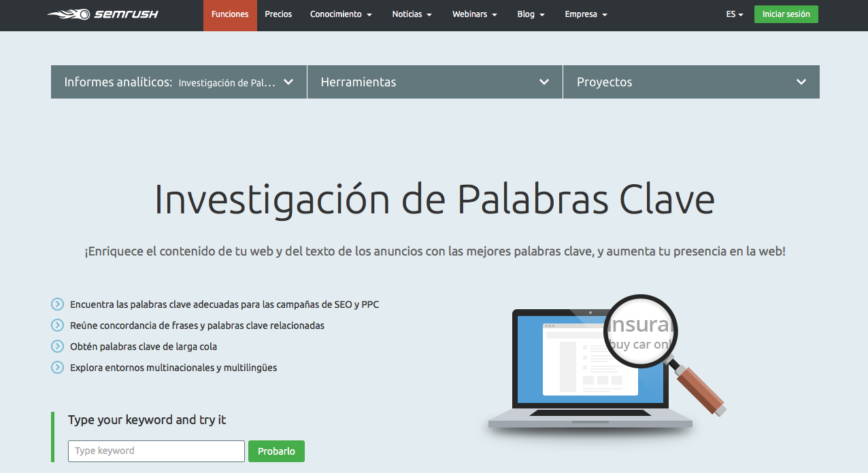Open the Conocimiento menu
Image resolution: width=868 pixels, height=473 pixels.
tap(341, 14)
